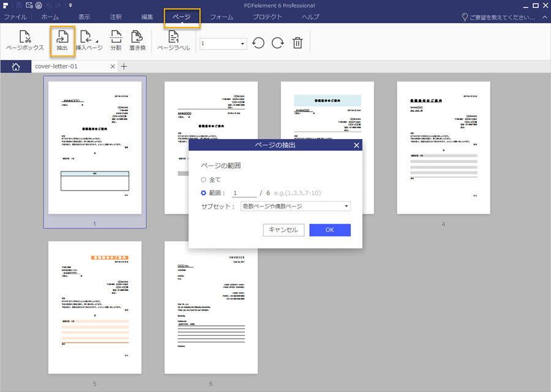Rotate page clockwise
The image size is (551, 392).
click(x=277, y=43)
